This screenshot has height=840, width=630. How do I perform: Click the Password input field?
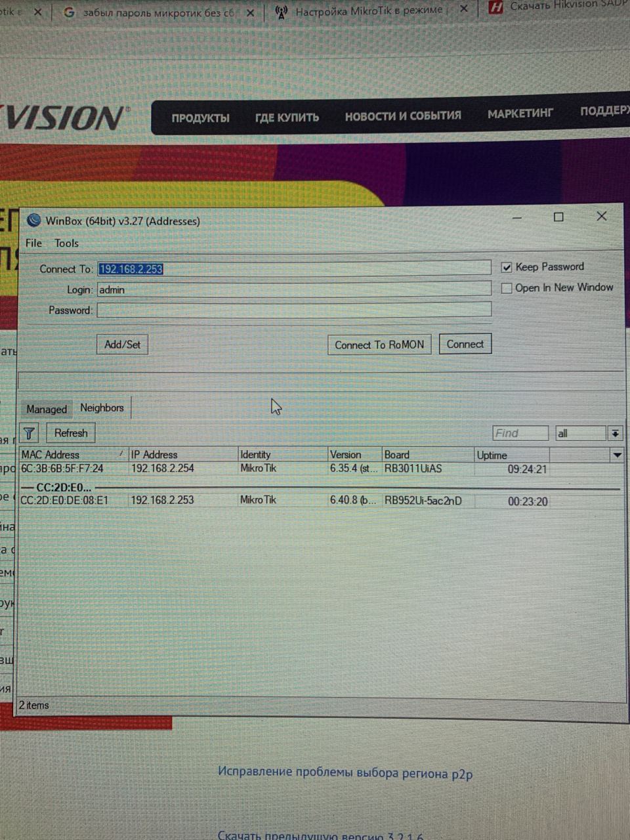[x=294, y=310]
